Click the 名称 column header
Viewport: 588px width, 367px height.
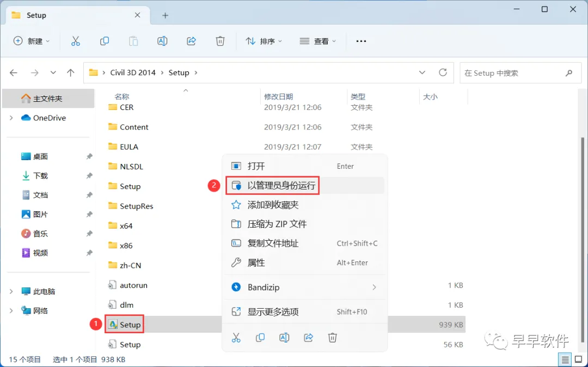click(122, 97)
